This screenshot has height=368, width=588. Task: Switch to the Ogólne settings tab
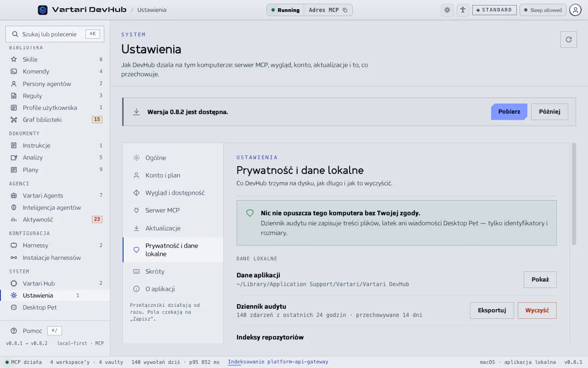[x=173, y=158]
